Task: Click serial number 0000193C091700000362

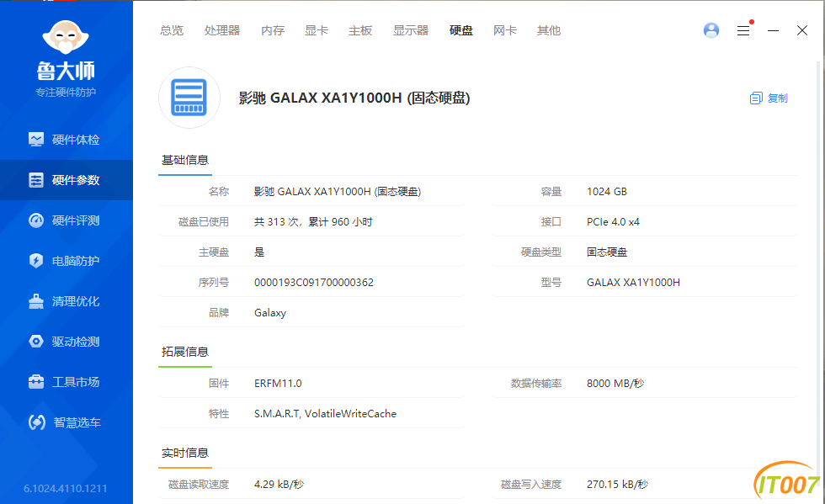Action: (x=313, y=283)
